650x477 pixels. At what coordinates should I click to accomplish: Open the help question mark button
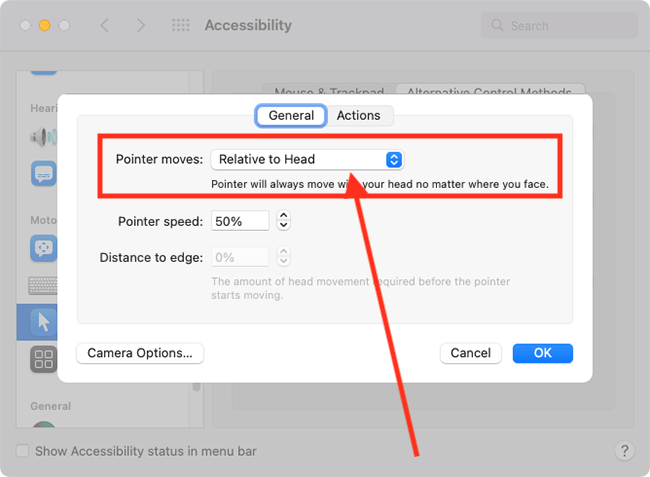625,450
